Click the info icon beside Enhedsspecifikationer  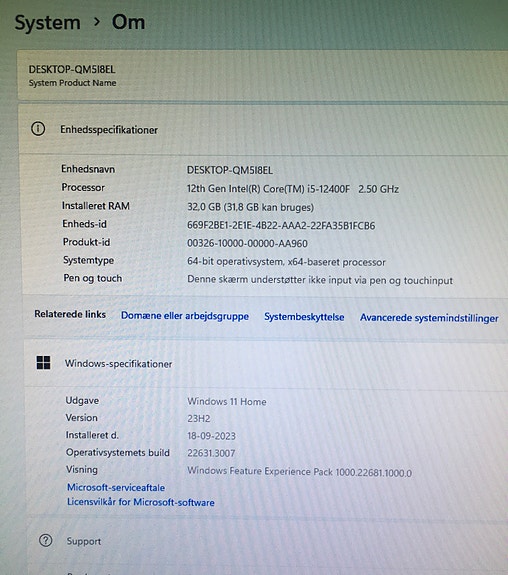click(38, 129)
